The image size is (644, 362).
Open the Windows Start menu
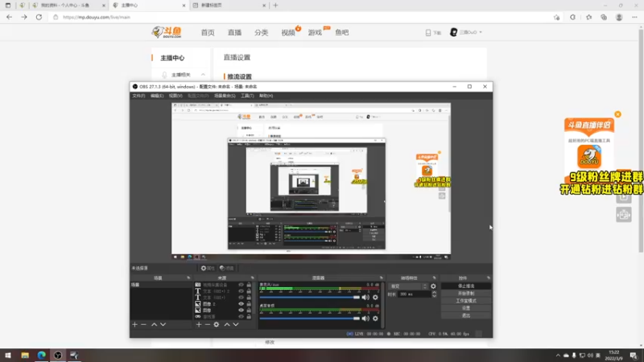8,356
